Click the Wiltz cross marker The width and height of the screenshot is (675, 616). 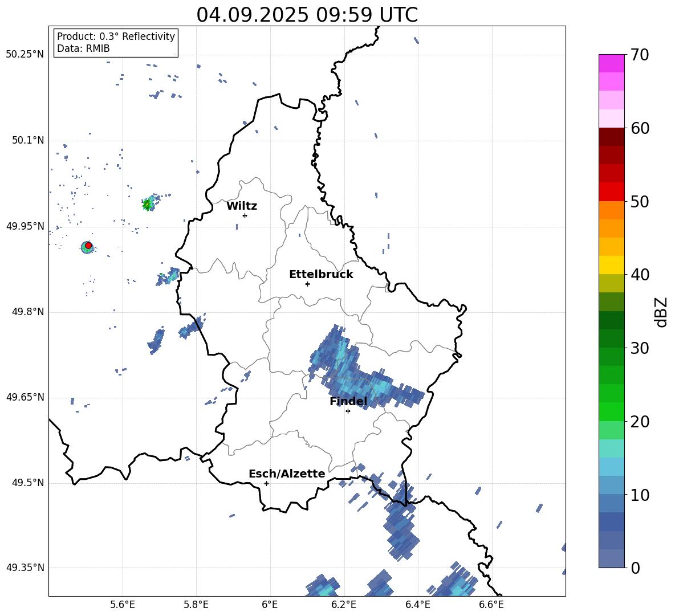[245, 215]
